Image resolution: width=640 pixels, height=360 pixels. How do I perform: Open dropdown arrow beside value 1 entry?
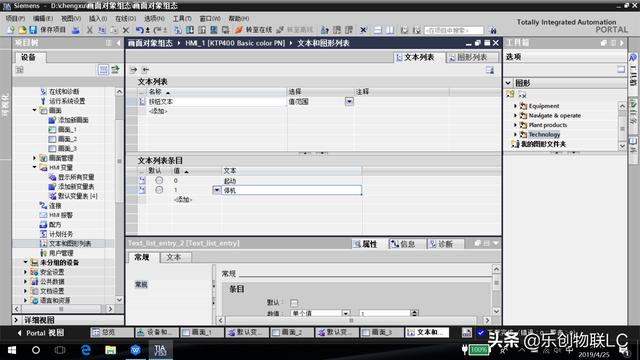(217, 190)
